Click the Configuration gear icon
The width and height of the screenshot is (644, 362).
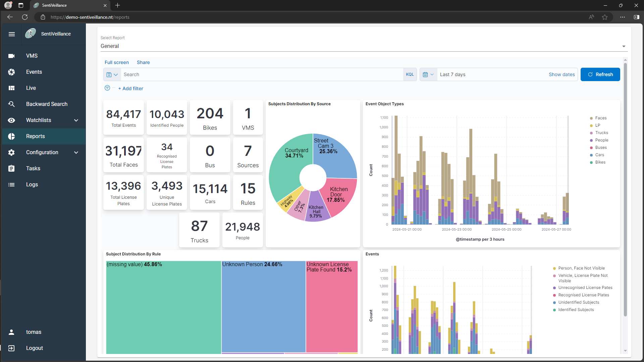[x=11, y=152]
